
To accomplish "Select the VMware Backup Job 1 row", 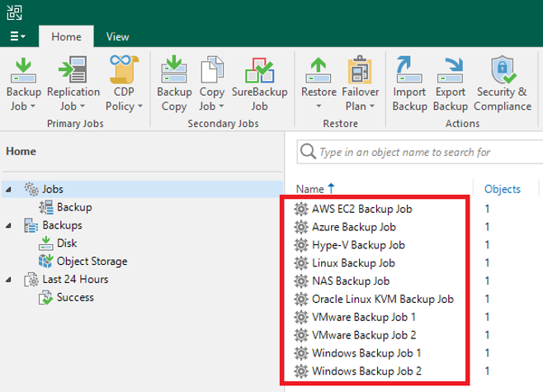I will click(417, 317).
